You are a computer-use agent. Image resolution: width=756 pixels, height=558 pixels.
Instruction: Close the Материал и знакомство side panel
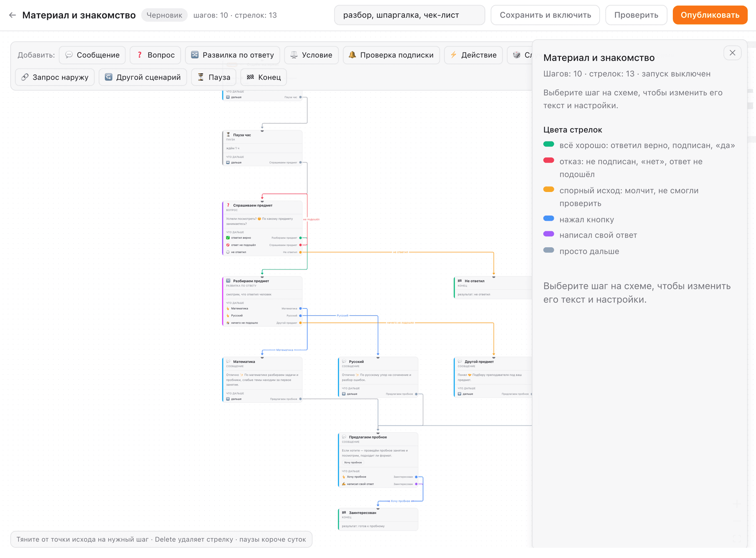tap(732, 52)
